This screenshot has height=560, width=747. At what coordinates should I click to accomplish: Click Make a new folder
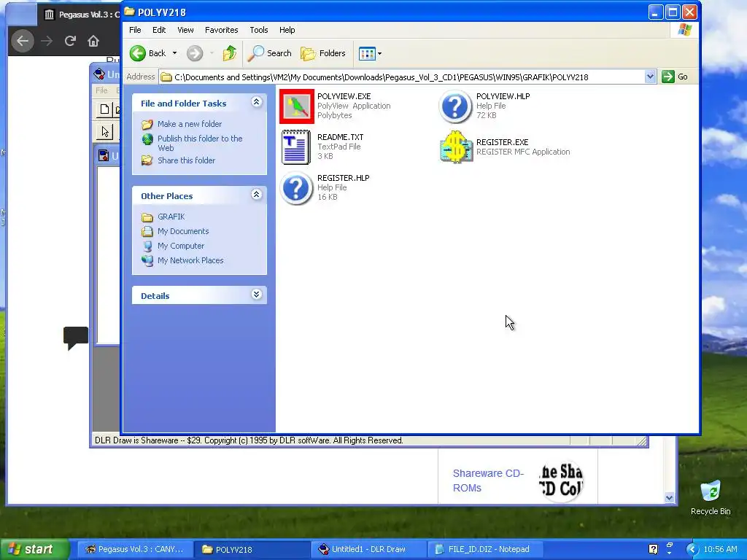190,124
